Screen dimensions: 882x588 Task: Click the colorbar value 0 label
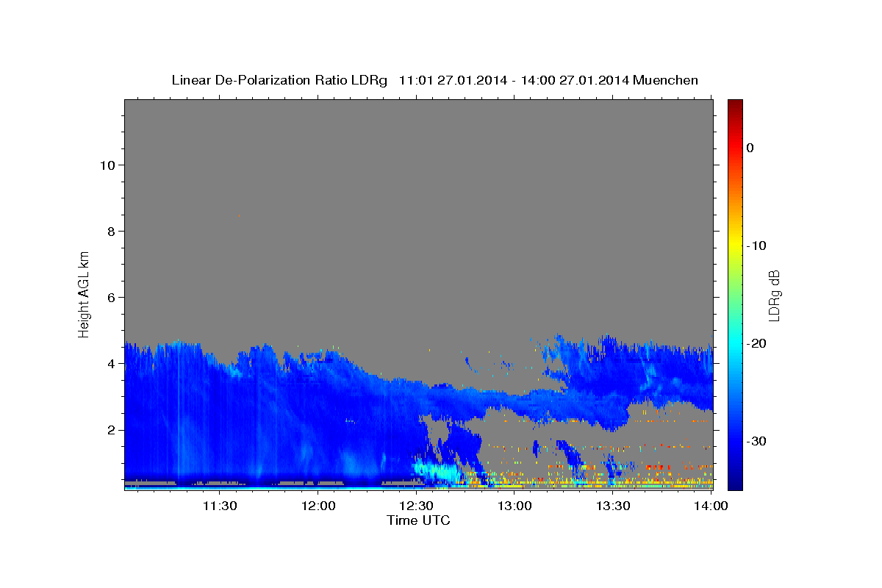click(x=750, y=148)
